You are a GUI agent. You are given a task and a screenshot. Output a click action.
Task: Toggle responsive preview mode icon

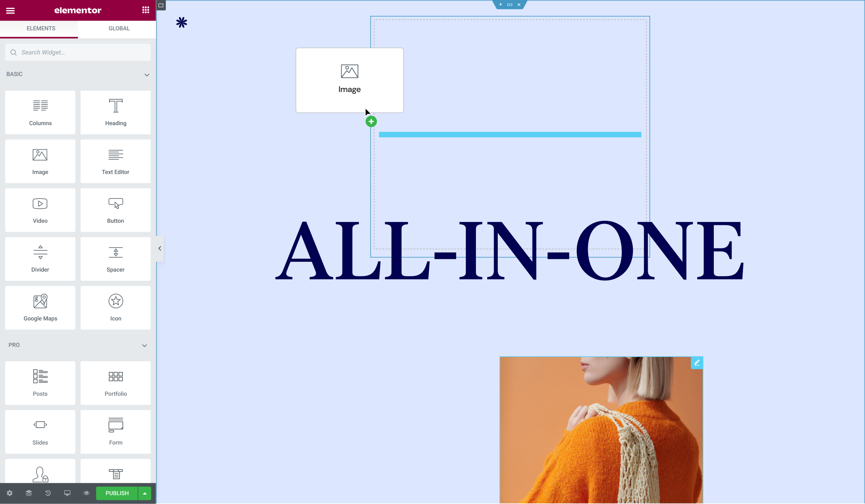tap(67, 493)
